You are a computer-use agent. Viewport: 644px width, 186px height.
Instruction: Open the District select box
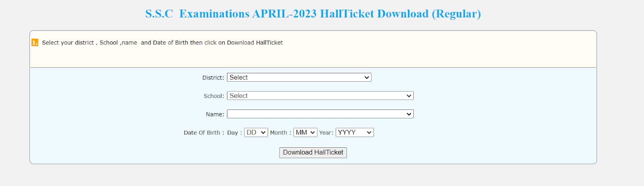pyautogui.click(x=299, y=77)
